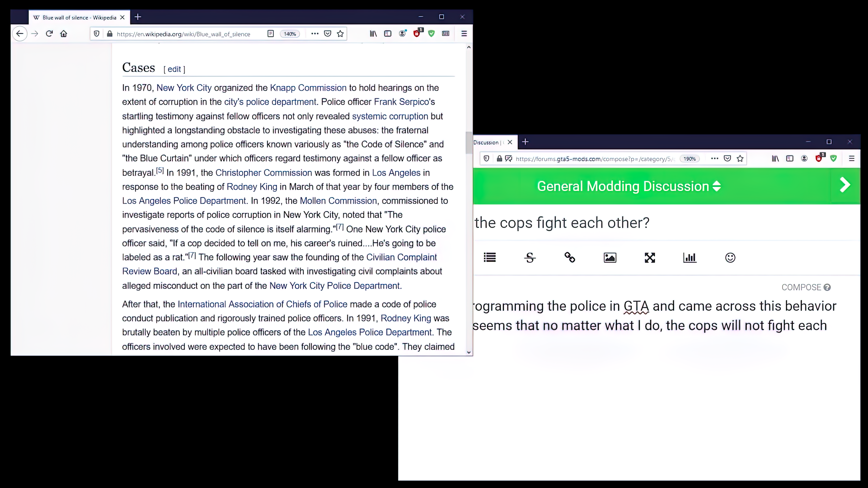Click tracking protection shield in Wikipedia address bar

tap(97, 34)
